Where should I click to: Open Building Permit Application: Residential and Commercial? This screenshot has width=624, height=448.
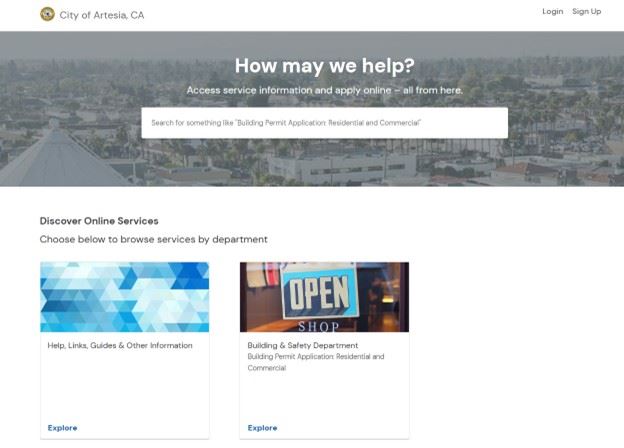316,362
